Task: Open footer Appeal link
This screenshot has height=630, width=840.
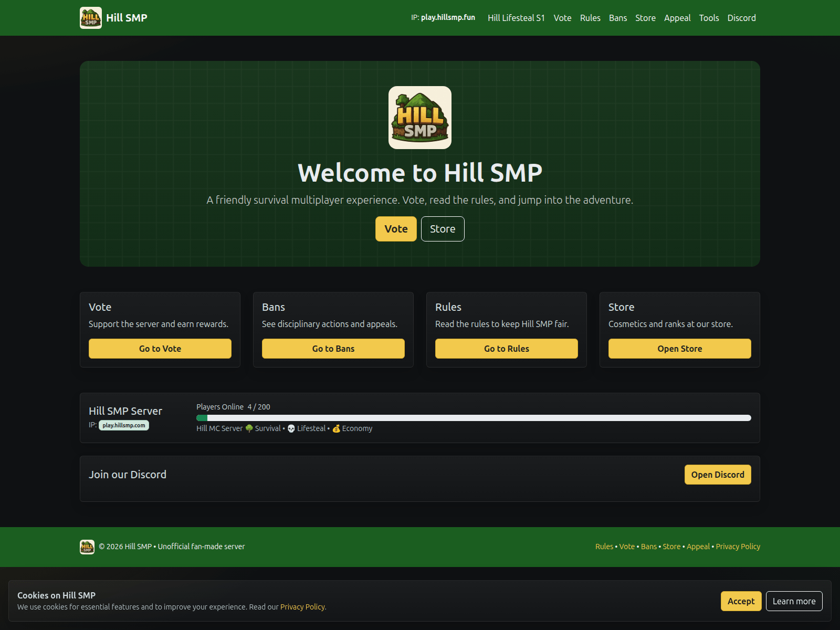Action: click(x=698, y=547)
